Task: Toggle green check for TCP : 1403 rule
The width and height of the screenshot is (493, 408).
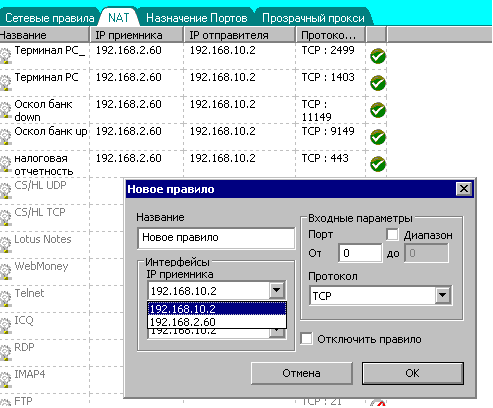Action: 378,83
